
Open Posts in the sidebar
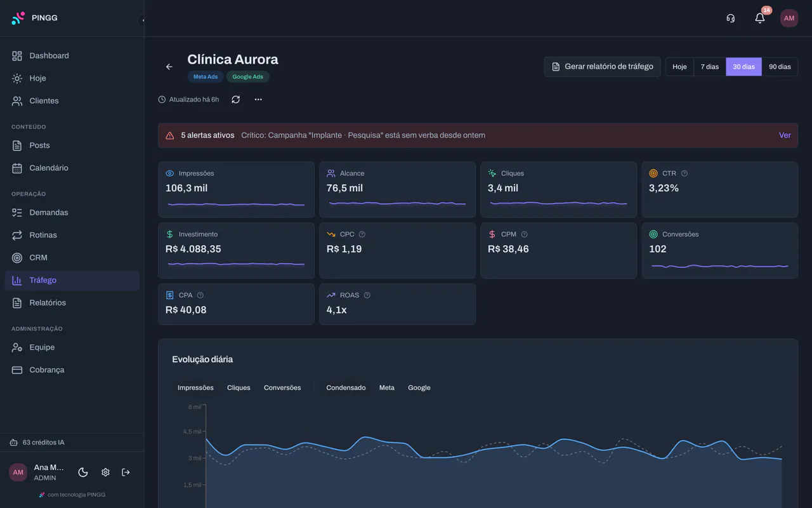pos(72,145)
